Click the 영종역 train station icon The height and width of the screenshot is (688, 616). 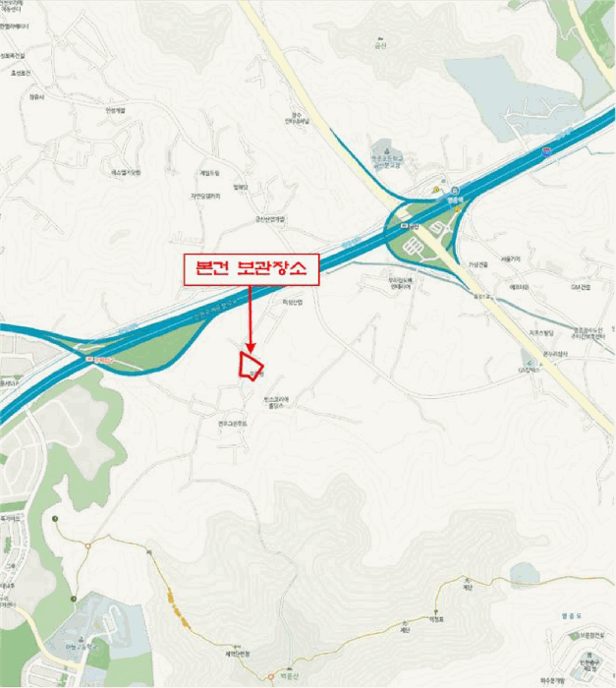coord(455,191)
